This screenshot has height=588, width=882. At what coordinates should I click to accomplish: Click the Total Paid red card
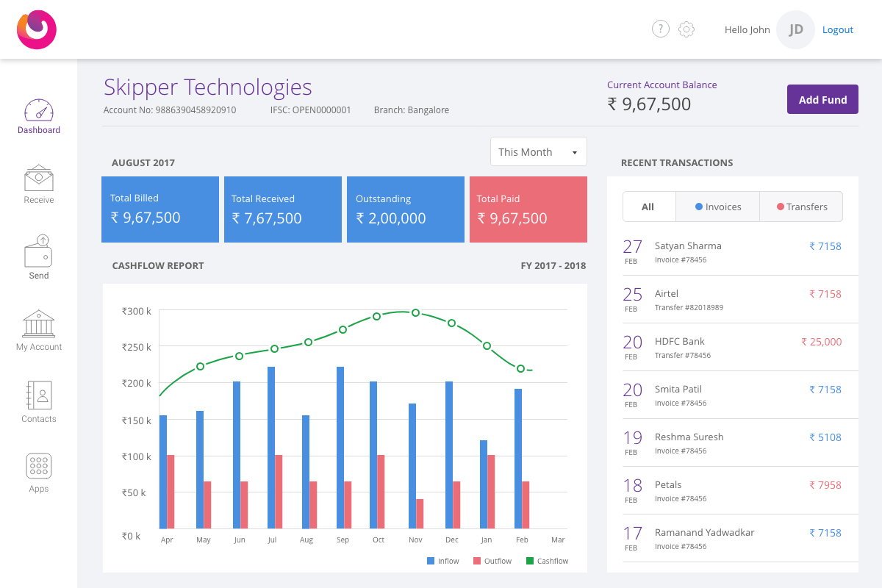pos(528,209)
